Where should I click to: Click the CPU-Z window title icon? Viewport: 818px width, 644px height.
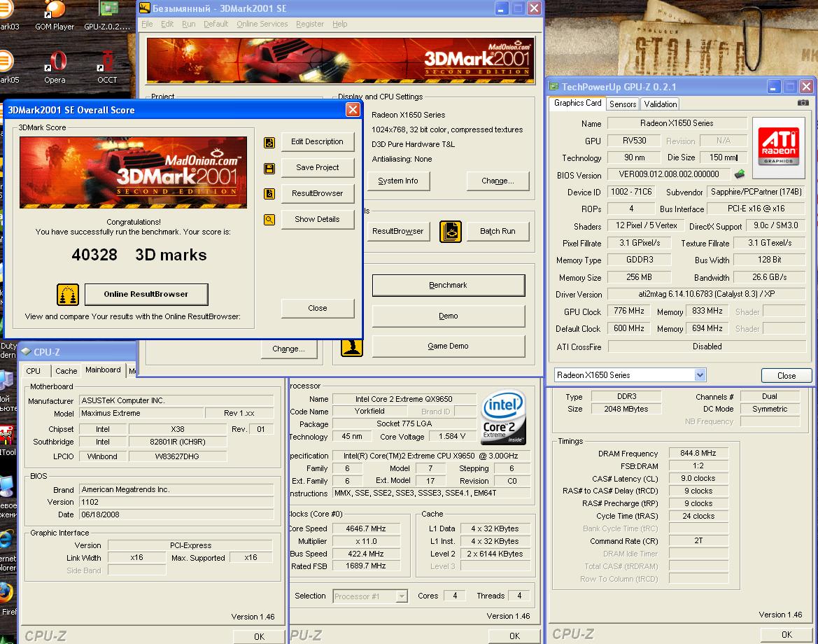point(27,351)
